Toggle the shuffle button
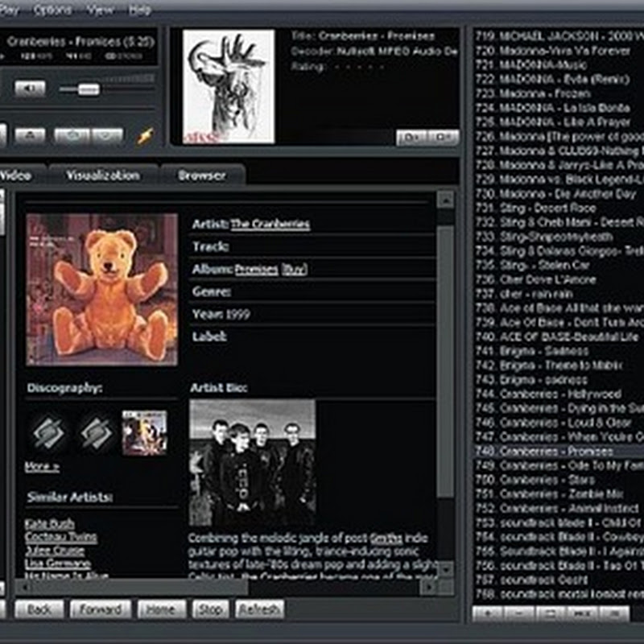644x644 pixels. tap(72, 135)
